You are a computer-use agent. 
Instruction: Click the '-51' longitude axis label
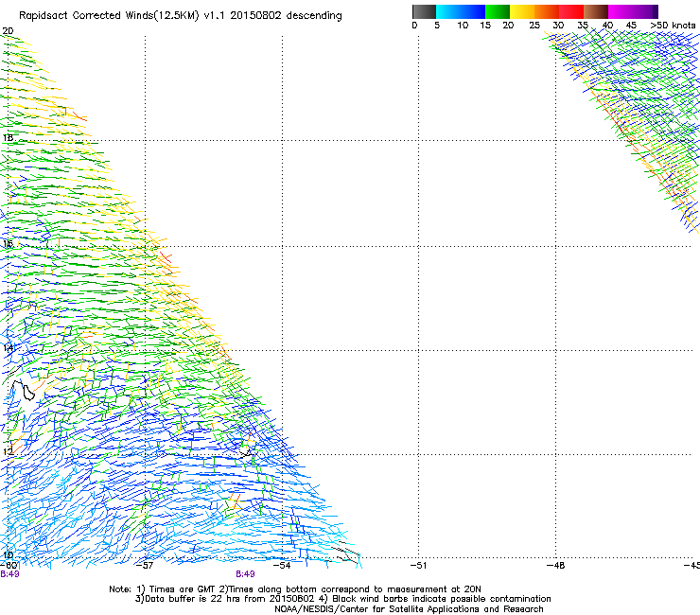[418, 566]
